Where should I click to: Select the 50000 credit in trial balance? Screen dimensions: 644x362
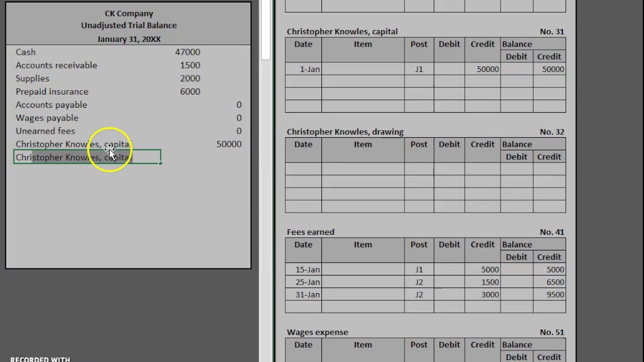point(229,144)
